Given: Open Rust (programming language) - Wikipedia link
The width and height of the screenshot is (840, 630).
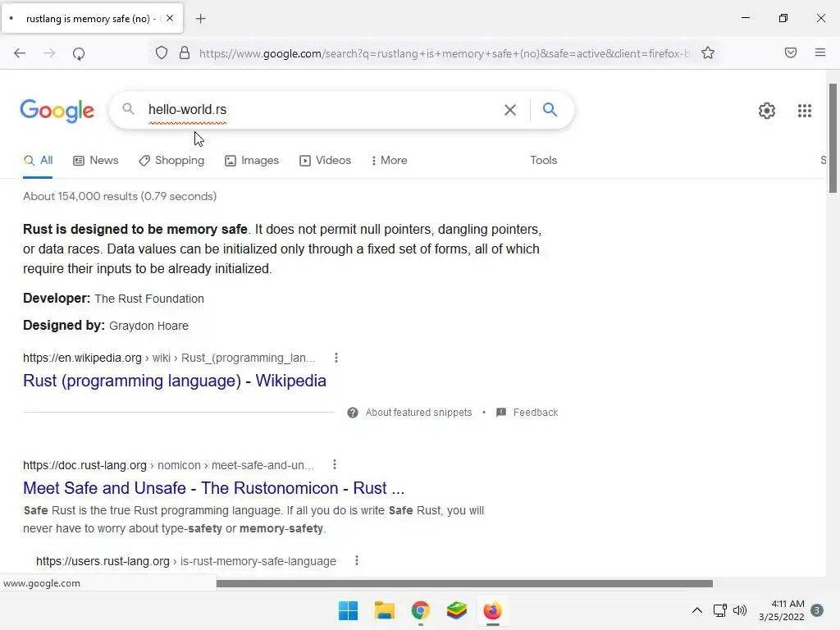Looking at the screenshot, I should coord(175,381).
